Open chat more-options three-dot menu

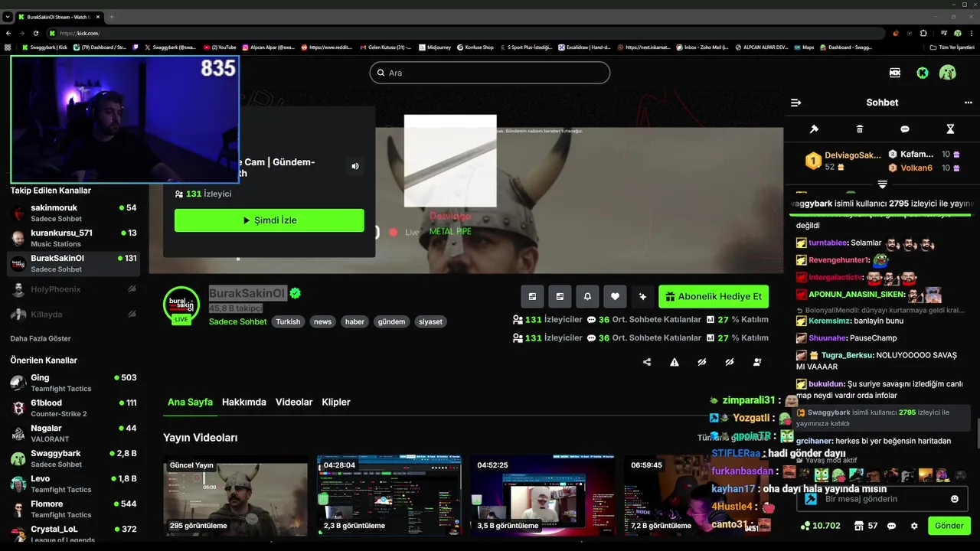pyautogui.click(x=968, y=103)
